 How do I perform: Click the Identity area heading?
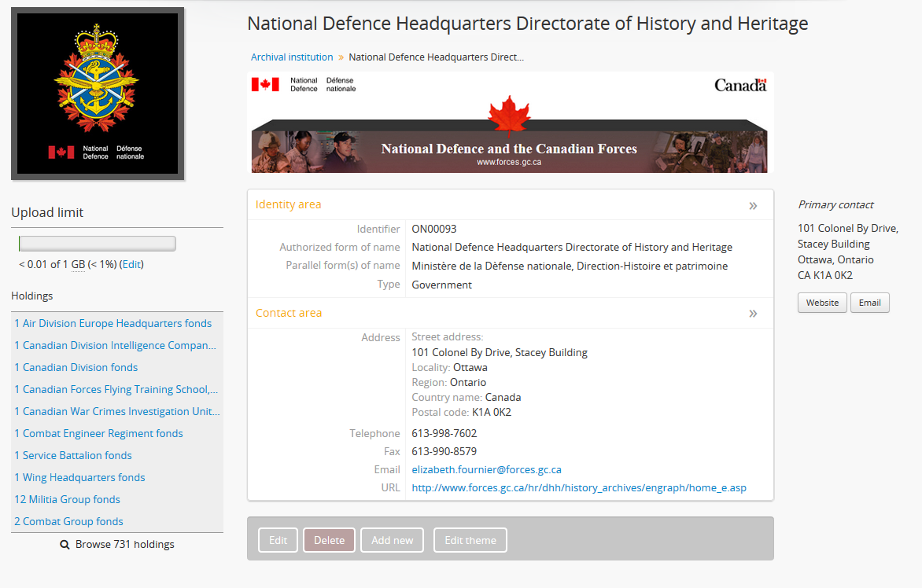(x=288, y=204)
